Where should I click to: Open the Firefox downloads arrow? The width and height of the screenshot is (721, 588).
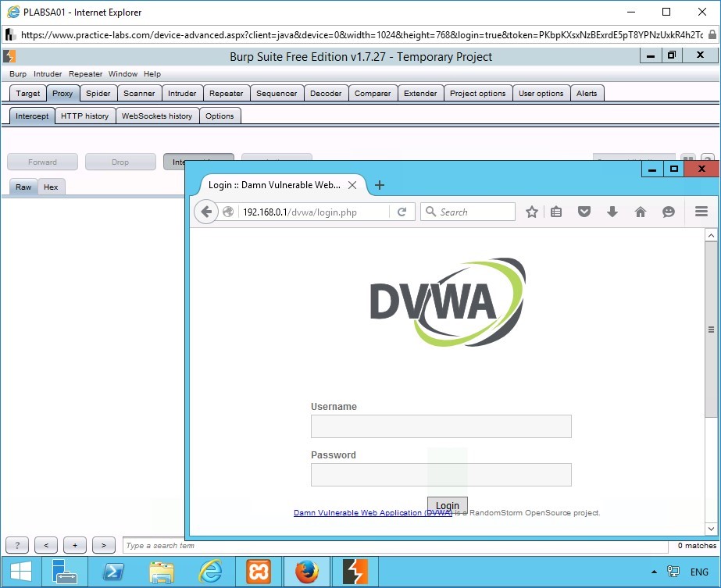(x=612, y=212)
